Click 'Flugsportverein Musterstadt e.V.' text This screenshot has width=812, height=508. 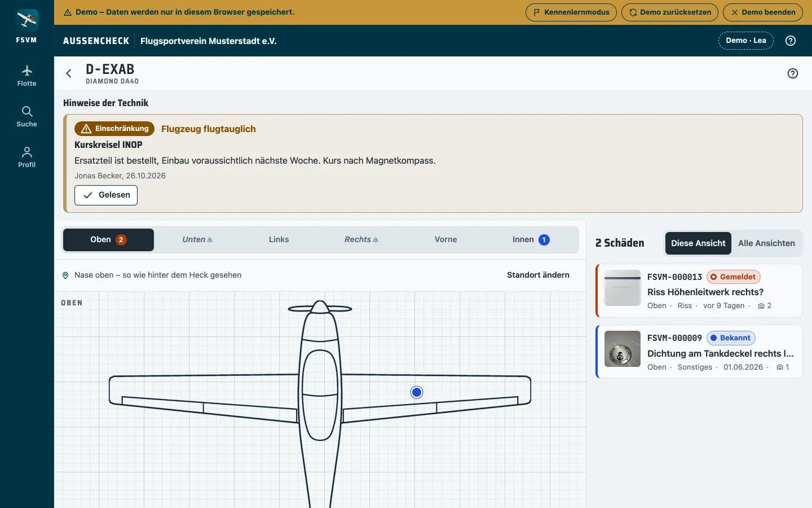click(x=209, y=41)
